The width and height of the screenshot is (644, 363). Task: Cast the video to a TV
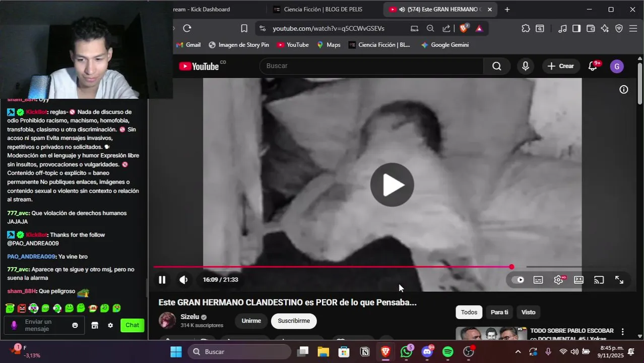tap(599, 280)
